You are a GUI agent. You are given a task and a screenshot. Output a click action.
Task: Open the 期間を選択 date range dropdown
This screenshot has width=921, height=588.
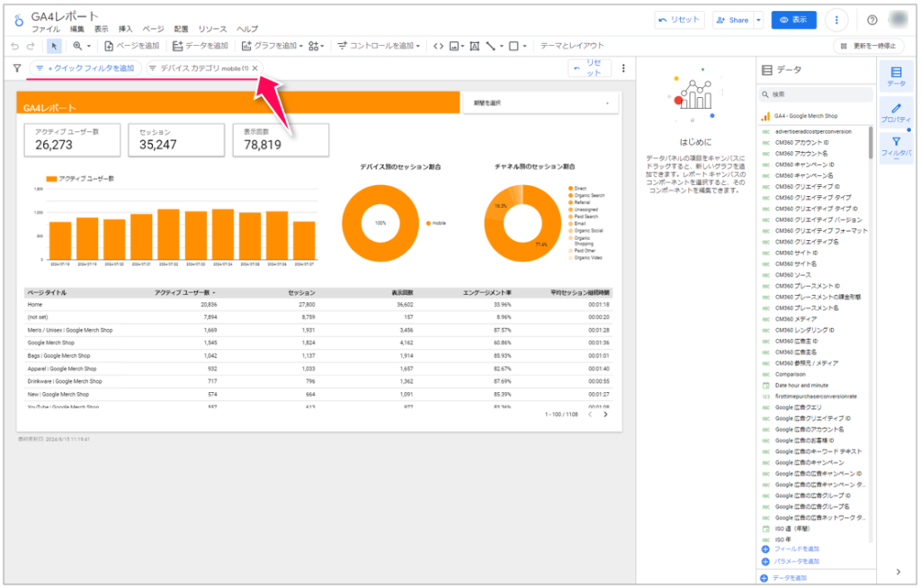click(x=541, y=102)
